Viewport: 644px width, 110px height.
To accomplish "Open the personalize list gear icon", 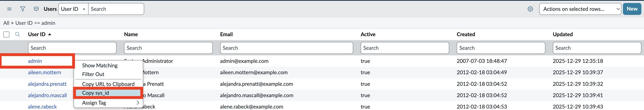I will [x=530, y=9].
